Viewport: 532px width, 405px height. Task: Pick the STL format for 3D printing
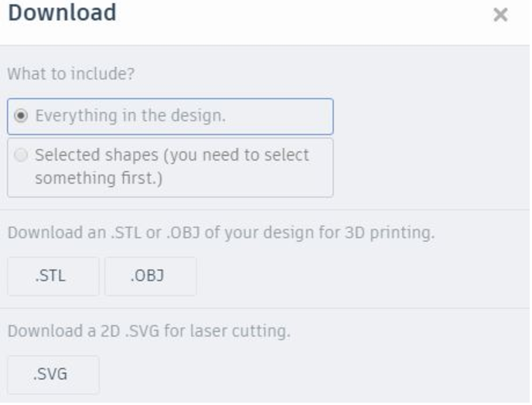(x=53, y=277)
